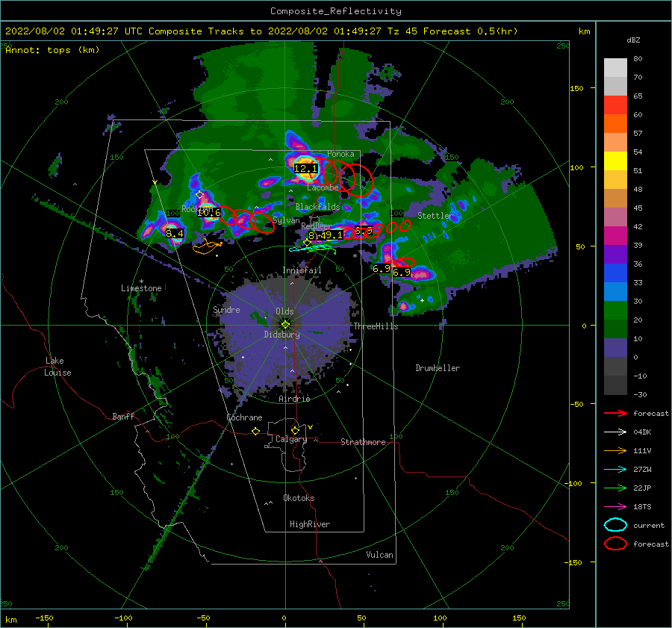Select the storm cell labeled 8.4
This screenshot has height=628, width=672.
(175, 233)
